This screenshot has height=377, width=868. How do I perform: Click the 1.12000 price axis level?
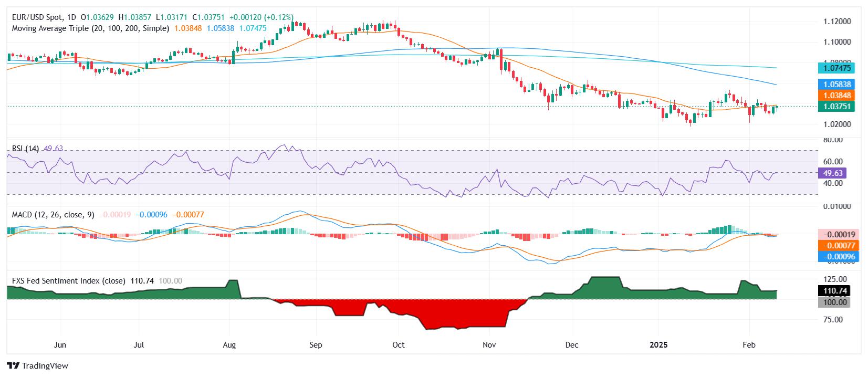[836, 21]
